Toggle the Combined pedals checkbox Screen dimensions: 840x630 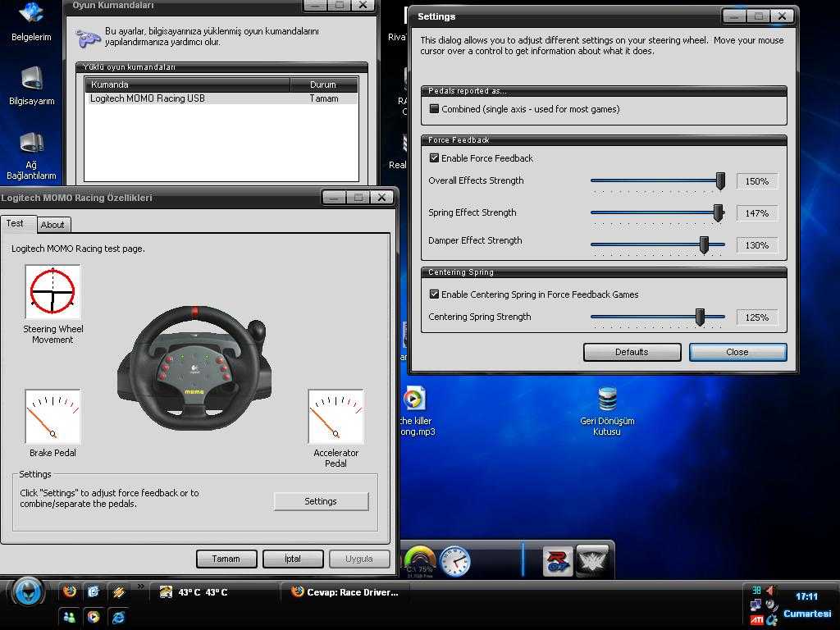(x=435, y=109)
